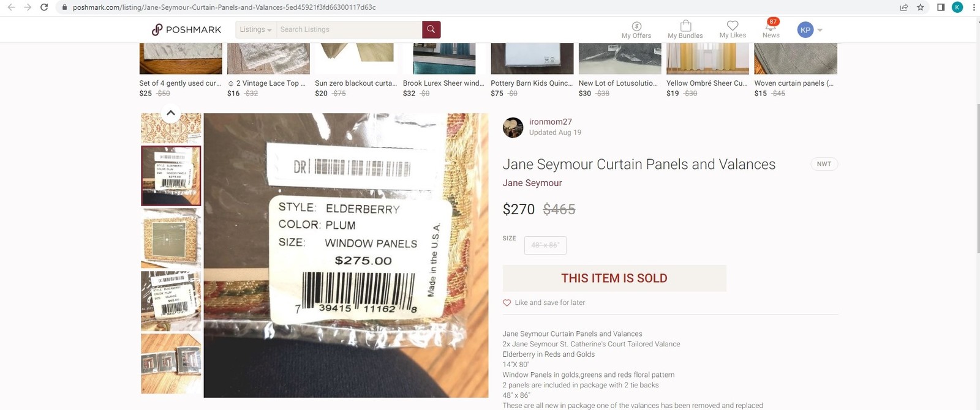980x410 pixels.
Task: Go to Poshmark home logo
Action: pyautogui.click(x=186, y=29)
